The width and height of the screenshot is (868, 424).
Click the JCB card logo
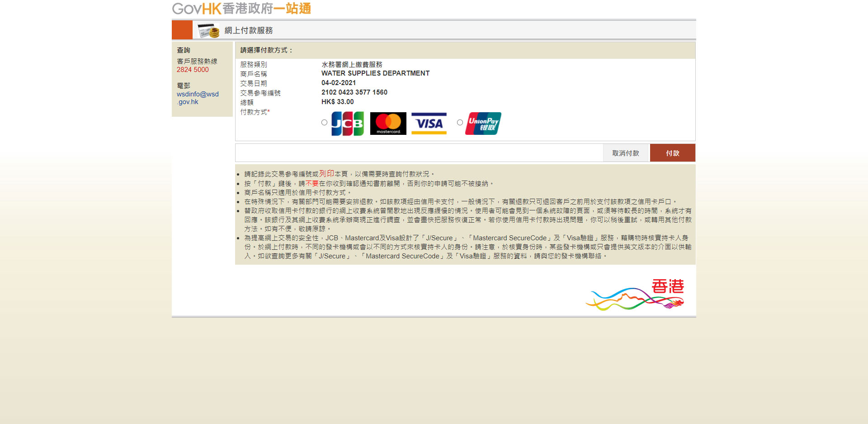coord(348,124)
